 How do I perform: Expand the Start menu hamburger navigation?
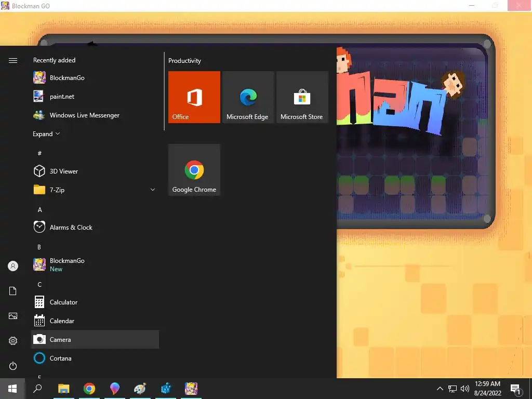coord(13,60)
